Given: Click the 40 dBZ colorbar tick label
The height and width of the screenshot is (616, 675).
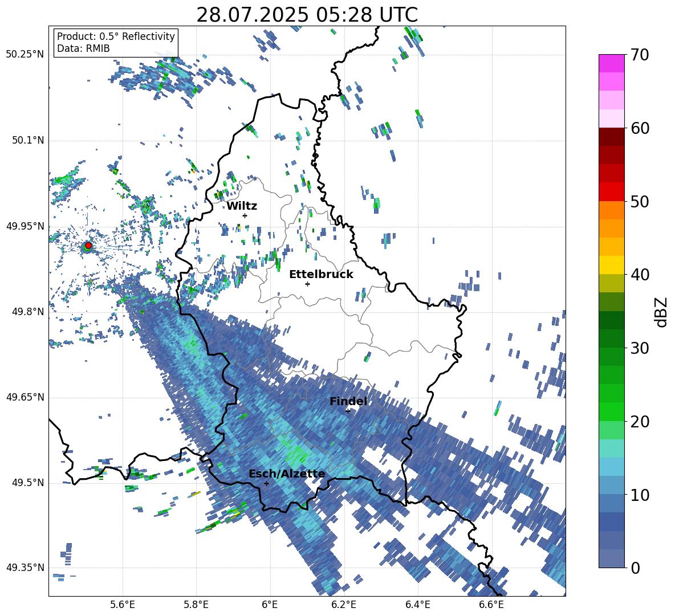Looking at the screenshot, I should click(x=640, y=275).
